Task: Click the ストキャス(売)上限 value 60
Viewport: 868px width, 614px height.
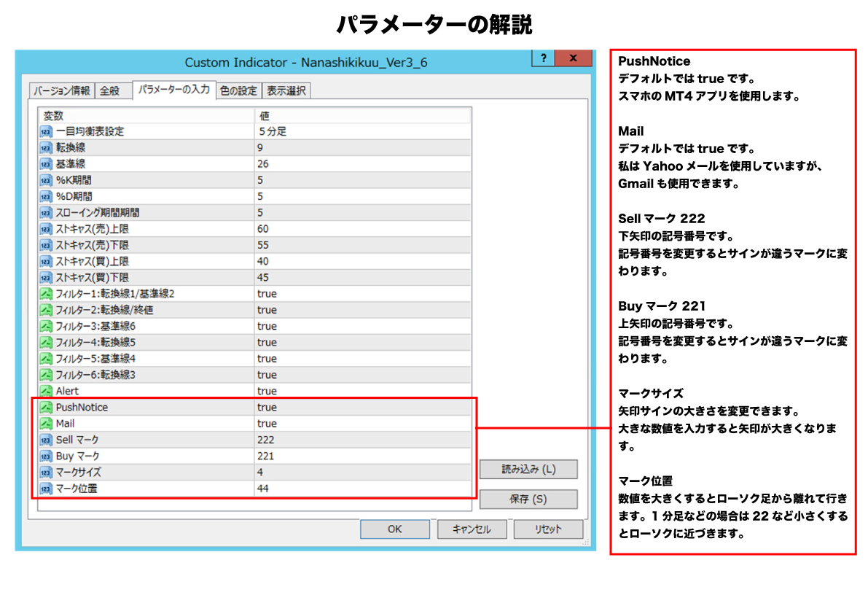Action: coord(263,229)
